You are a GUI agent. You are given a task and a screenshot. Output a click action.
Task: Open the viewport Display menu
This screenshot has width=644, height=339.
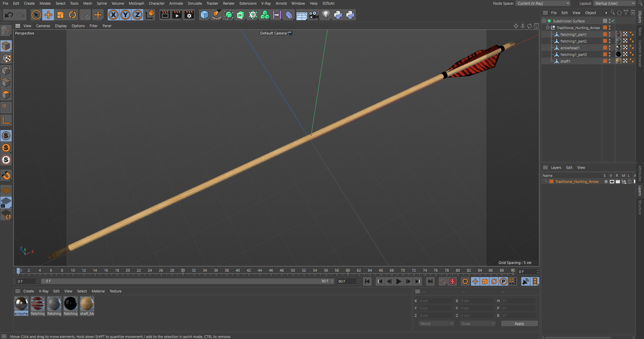tap(61, 26)
